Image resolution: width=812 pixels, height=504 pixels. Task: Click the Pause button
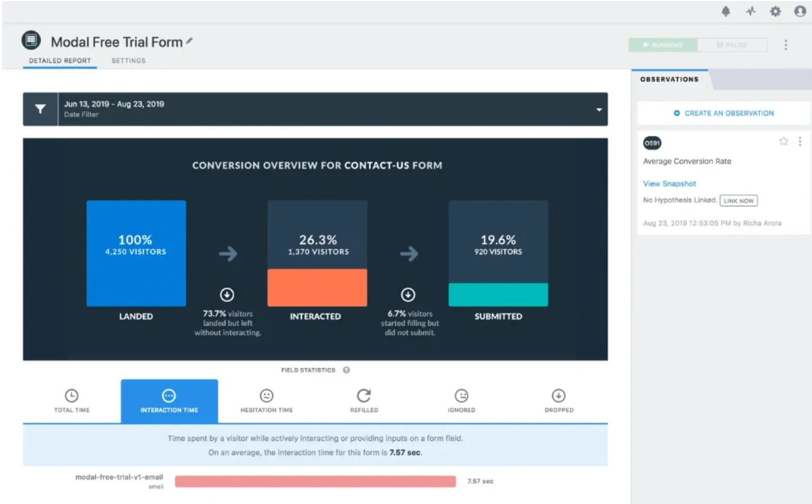point(732,45)
